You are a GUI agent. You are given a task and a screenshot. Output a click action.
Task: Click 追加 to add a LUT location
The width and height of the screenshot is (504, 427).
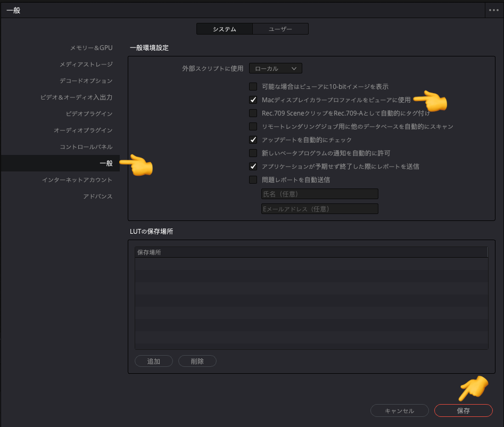coord(153,361)
